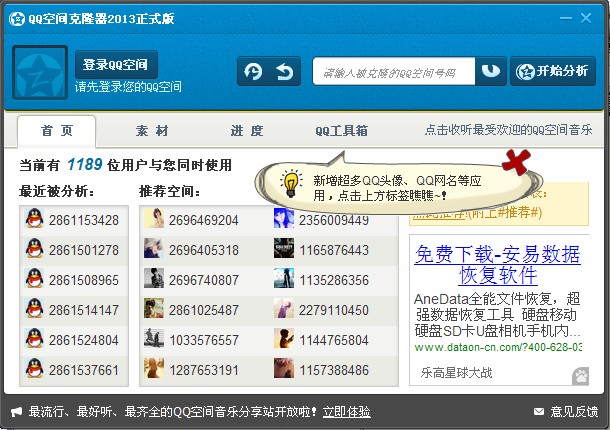This screenshot has height=430, width=610.
Task: Open the QQ工具箱 tab
Action: 341,131
